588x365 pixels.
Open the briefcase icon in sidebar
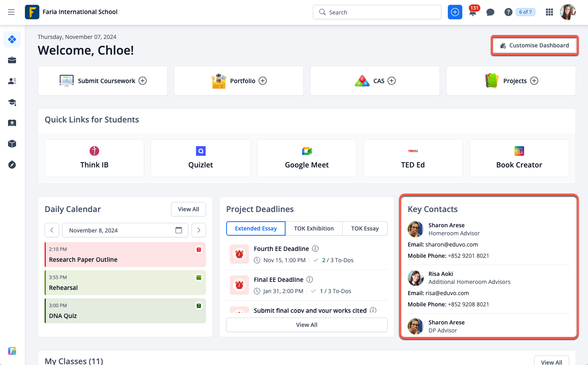pos(12,60)
